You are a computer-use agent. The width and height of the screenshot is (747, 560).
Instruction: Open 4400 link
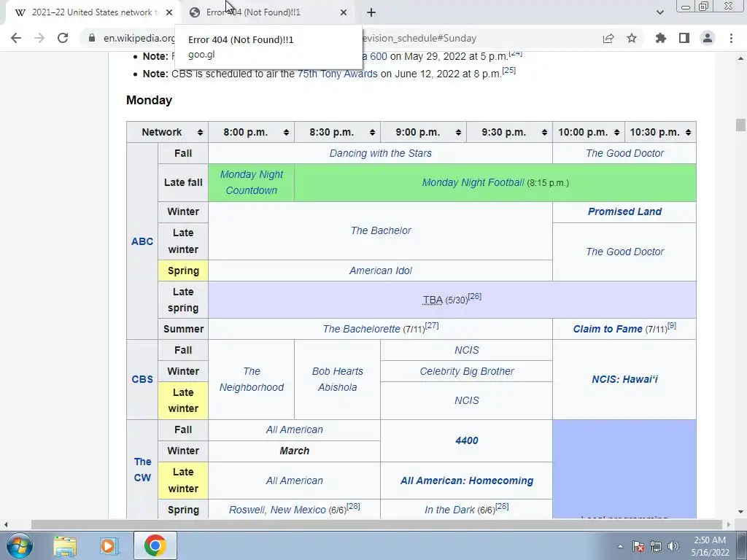tap(466, 440)
